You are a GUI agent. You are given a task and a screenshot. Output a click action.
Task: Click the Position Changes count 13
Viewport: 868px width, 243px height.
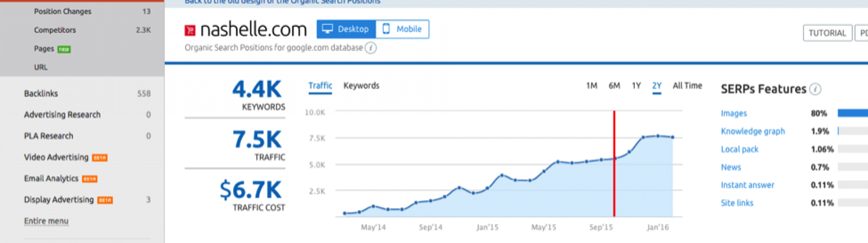(146, 12)
